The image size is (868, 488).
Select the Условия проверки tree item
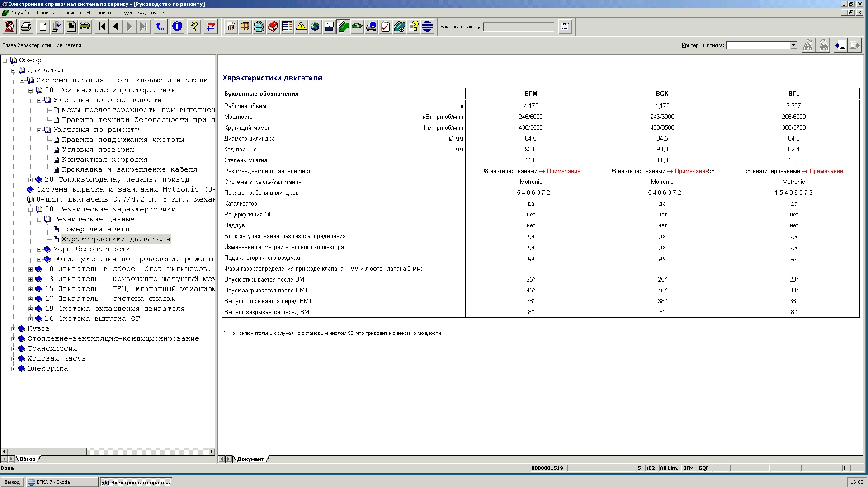point(98,150)
